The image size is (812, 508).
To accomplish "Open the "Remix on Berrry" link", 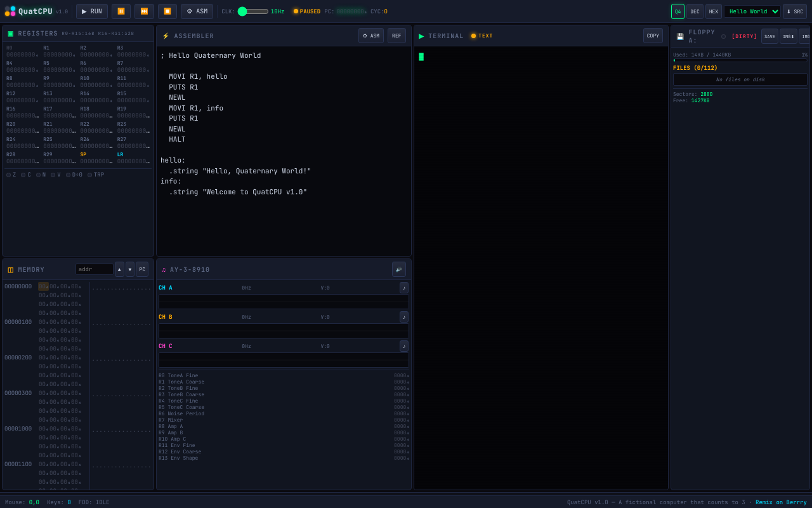I will [x=781, y=502].
